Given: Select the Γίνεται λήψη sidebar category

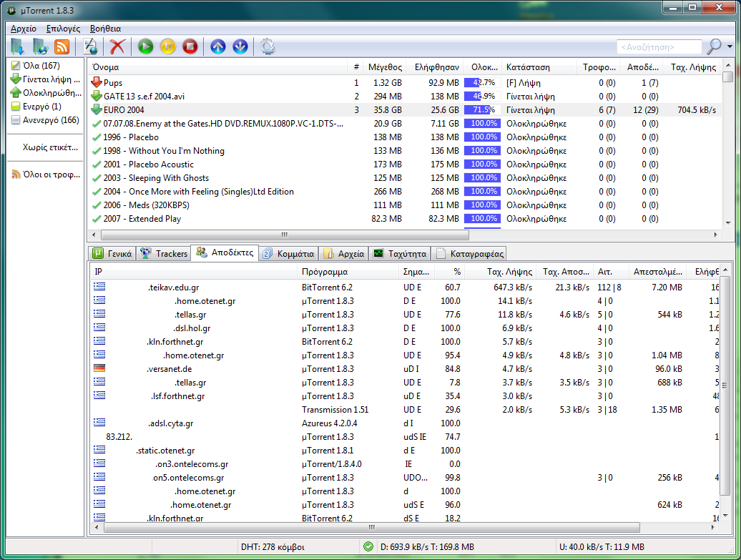Looking at the screenshot, I should click(45, 79).
